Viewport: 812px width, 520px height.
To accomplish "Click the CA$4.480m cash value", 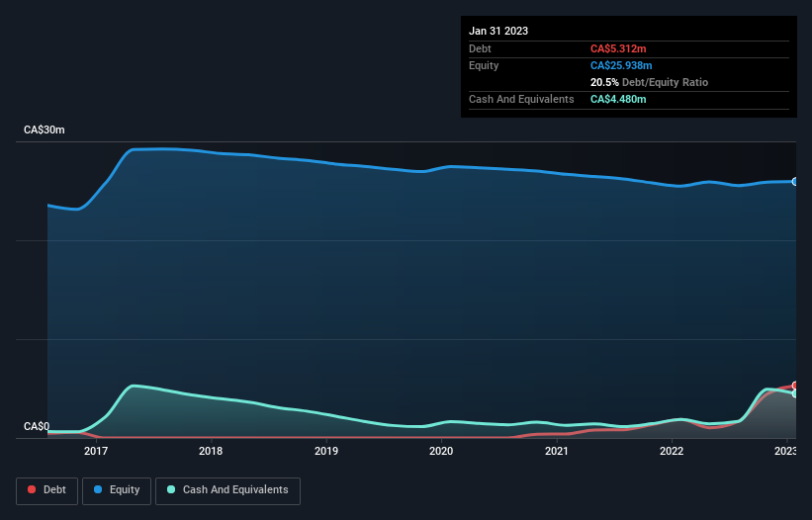I will (618, 99).
